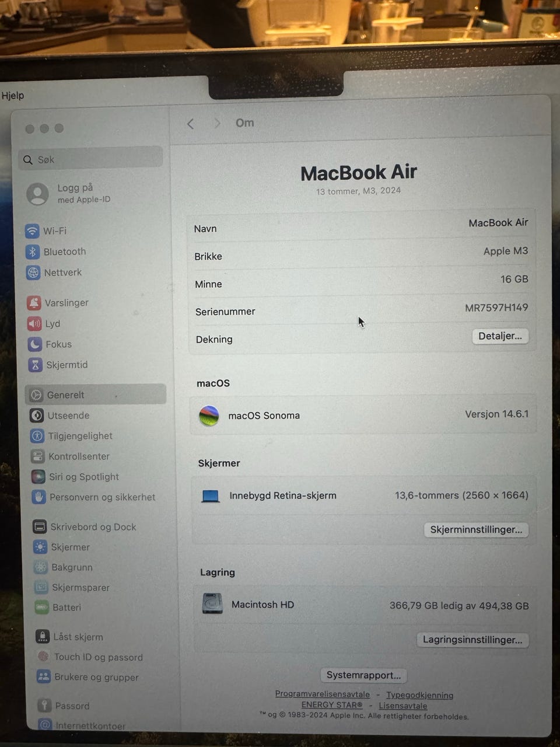Viewport: 560px width, 747px height.
Task: Open the Personvern og sikkerhet hand icon
Action: [x=39, y=497]
